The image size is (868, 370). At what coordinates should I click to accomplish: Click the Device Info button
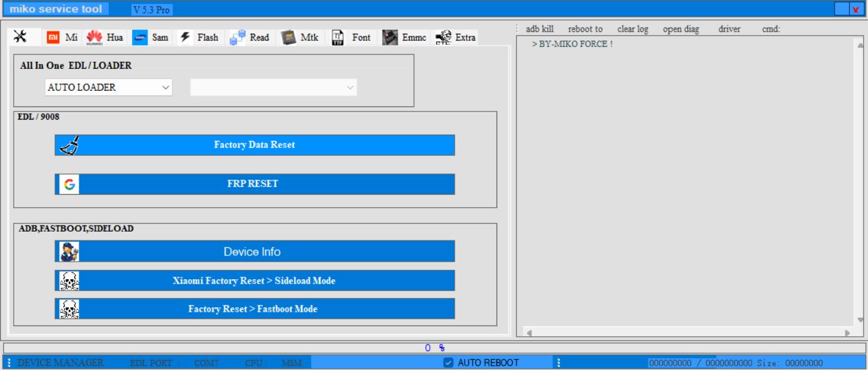pyautogui.click(x=255, y=252)
